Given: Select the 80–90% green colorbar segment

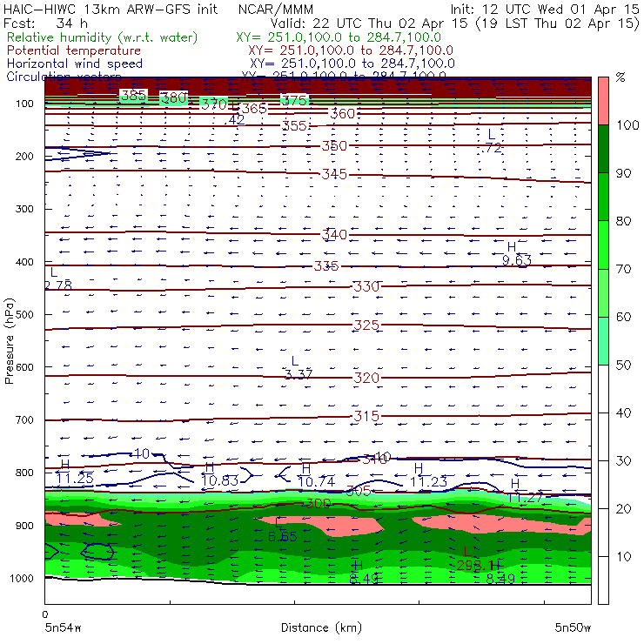Looking at the screenshot, I should pos(603,197).
